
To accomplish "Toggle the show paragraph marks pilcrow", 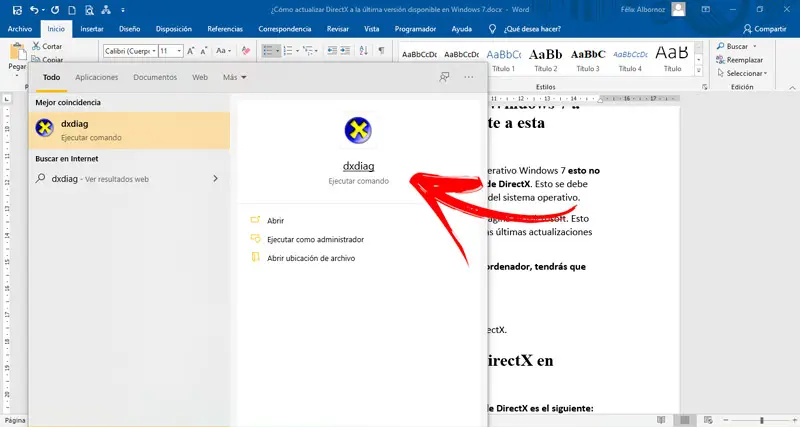I will click(x=381, y=51).
